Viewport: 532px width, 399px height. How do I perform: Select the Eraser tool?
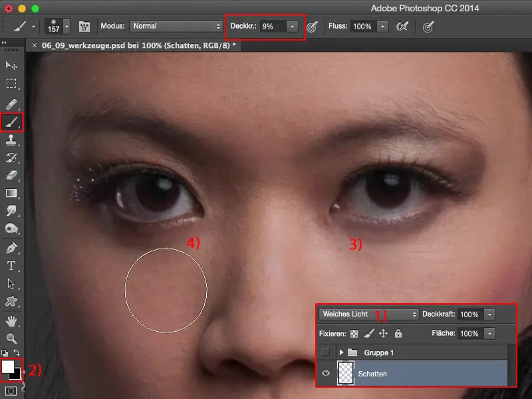tap(11, 175)
